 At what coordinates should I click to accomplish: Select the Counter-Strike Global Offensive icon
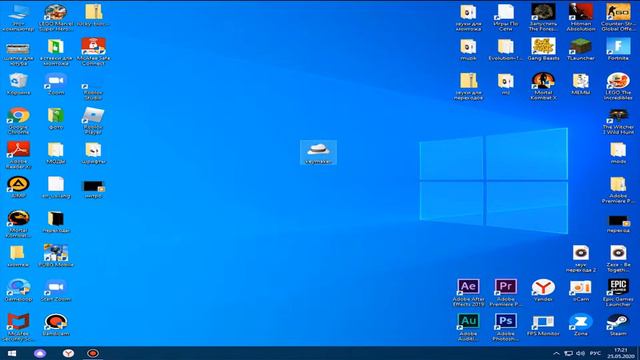618,17
